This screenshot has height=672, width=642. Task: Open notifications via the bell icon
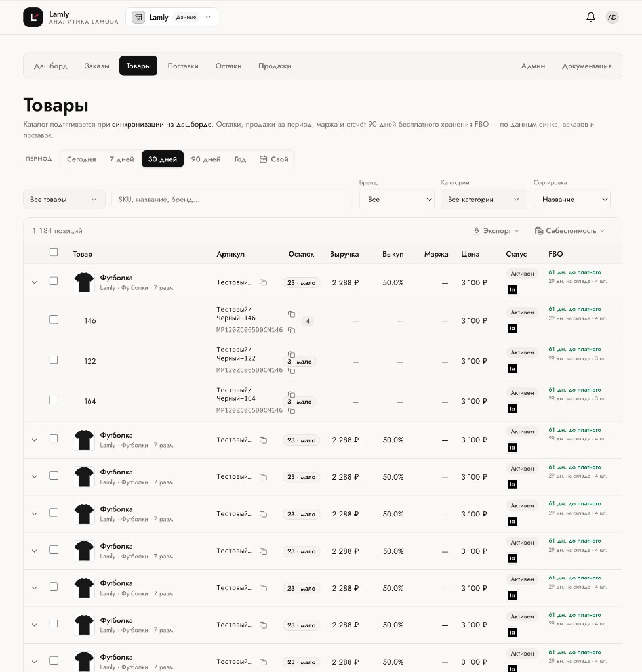pos(591,17)
